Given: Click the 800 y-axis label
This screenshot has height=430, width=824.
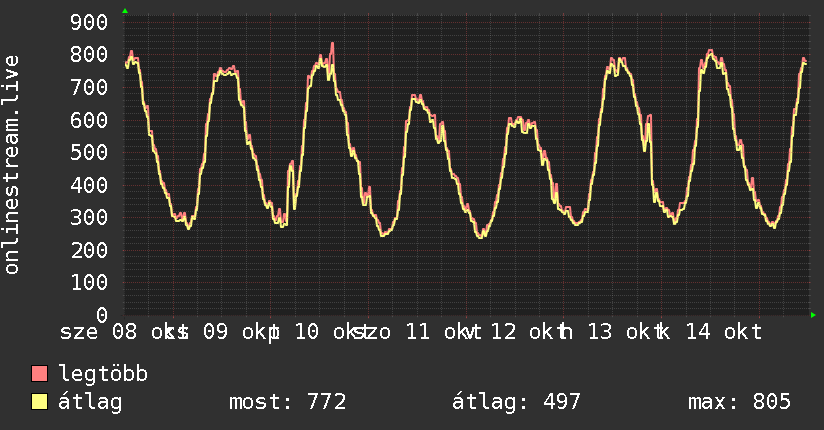Looking at the screenshot, I should tap(89, 55).
